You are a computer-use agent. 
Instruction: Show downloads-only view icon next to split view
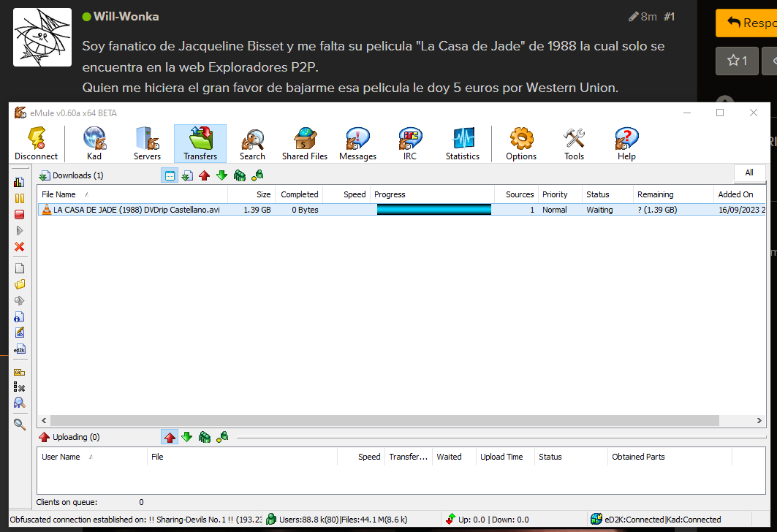pyautogui.click(x=187, y=175)
